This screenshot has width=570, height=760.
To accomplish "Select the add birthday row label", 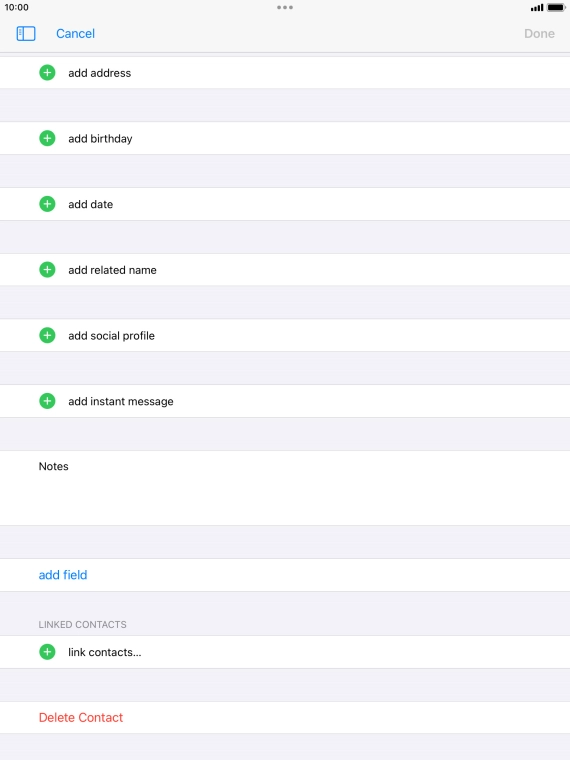I will (x=100, y=139).
